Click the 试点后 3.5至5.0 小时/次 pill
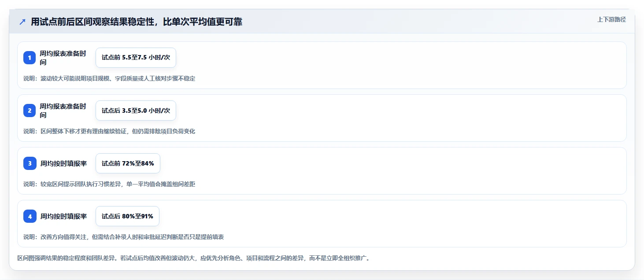The height and width of the screenshot is (280, 644). point(136,111)
